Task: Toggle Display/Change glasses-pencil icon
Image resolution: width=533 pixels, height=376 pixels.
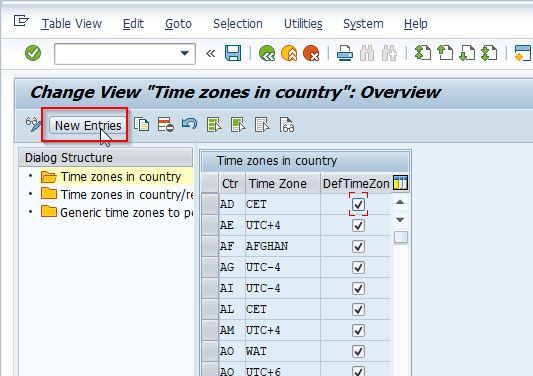Action: 33,125
